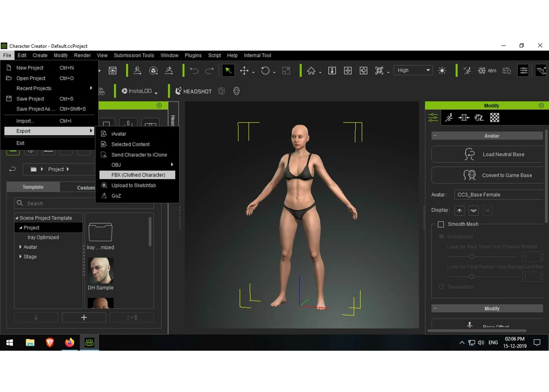
Task: Select the arrow Select tool
Action: click(228, 70)
